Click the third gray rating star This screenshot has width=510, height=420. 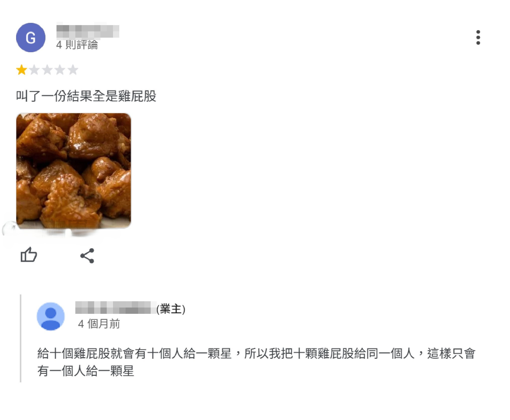coord(47,70)
